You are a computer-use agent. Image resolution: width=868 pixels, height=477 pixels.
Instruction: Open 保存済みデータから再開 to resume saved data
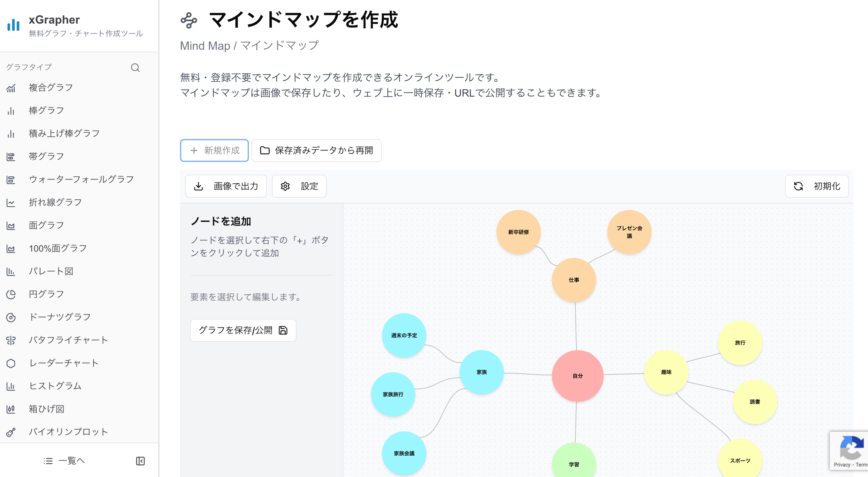[x=316, y=150]
